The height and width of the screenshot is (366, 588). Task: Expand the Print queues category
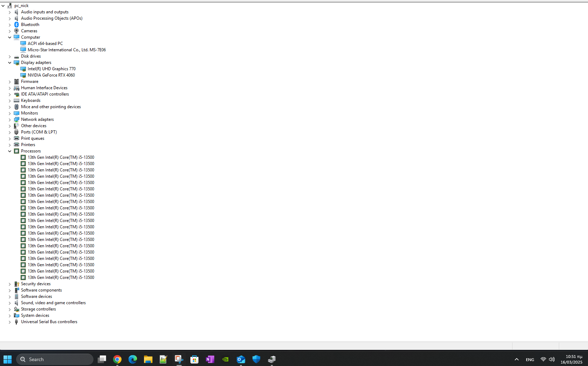[10, 138]
